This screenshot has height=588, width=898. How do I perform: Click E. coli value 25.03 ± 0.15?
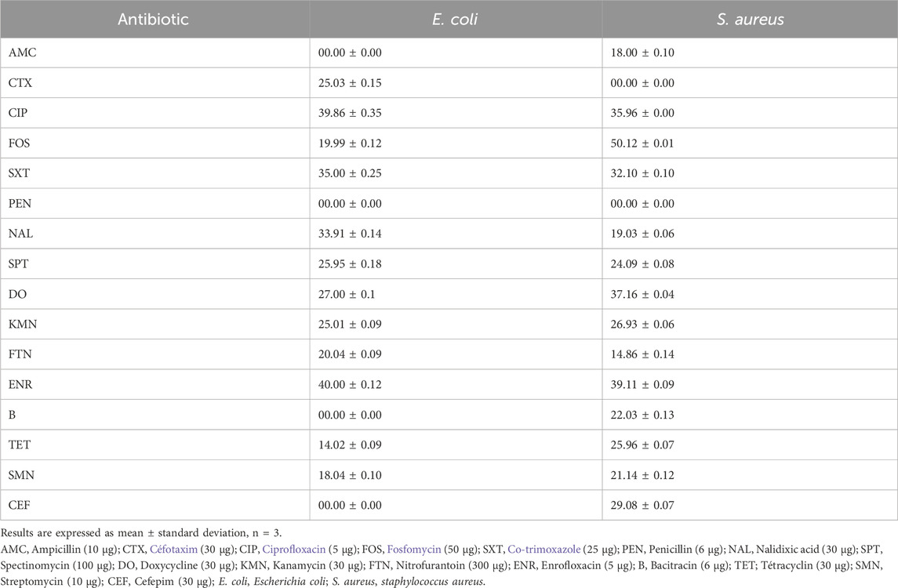pos(350,83)
